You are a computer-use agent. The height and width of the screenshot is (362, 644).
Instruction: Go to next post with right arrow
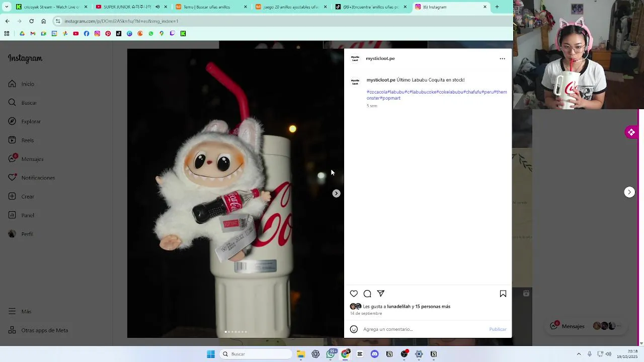coord(629,192)
